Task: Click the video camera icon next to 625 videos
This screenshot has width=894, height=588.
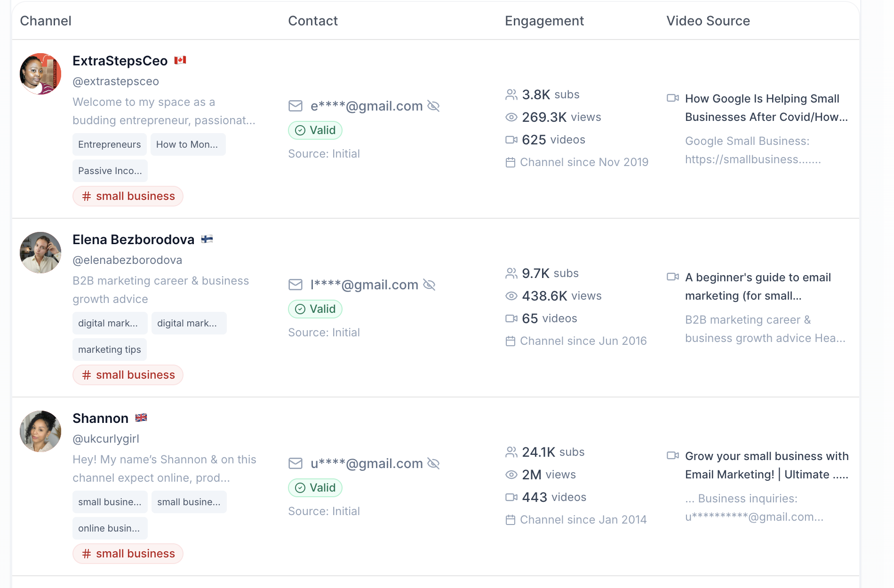Action: coord(511,139)
